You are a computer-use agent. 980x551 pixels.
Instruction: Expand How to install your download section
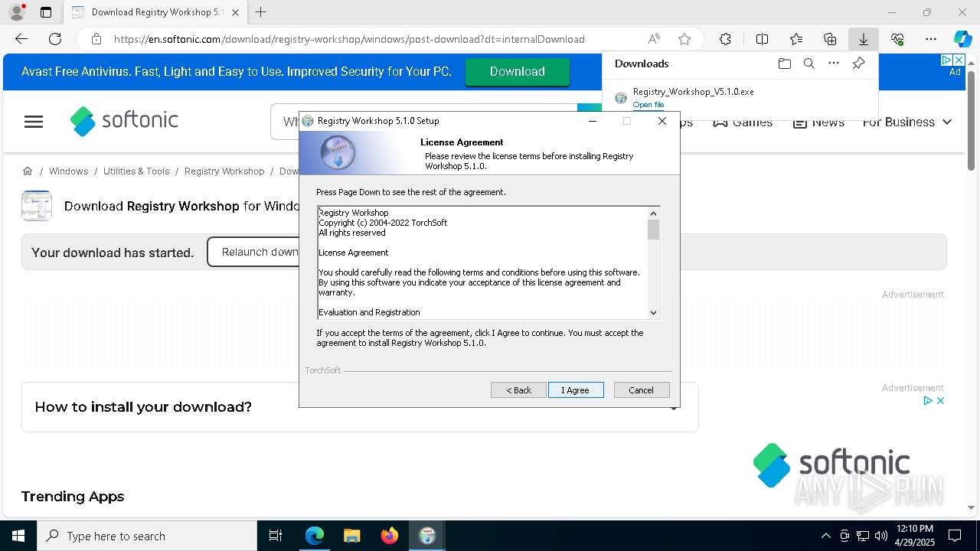pyautogui.click(x=360, y=407)
